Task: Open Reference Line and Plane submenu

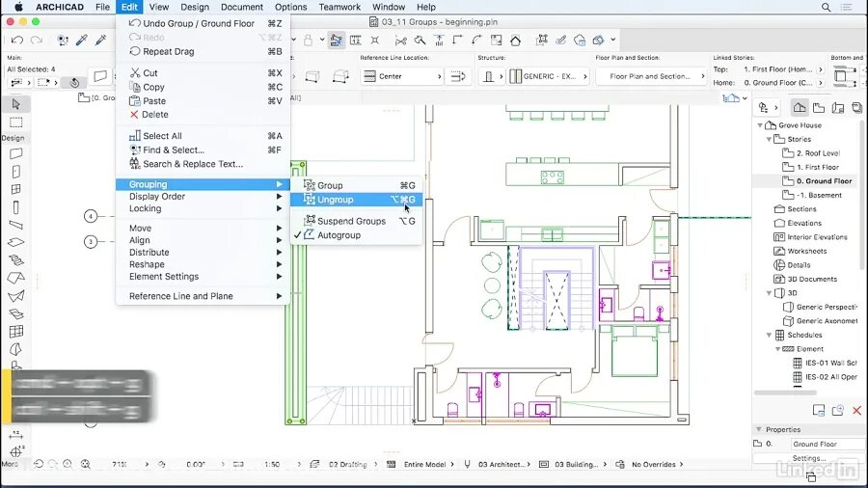Action: pos(203,296)
